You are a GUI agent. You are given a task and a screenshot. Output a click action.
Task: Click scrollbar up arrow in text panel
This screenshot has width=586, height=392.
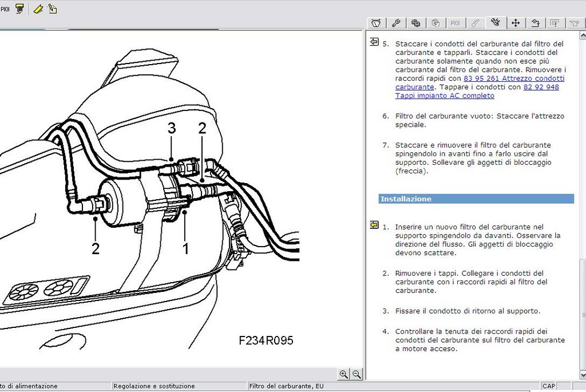pyautogui.click(x=583, y=35)
